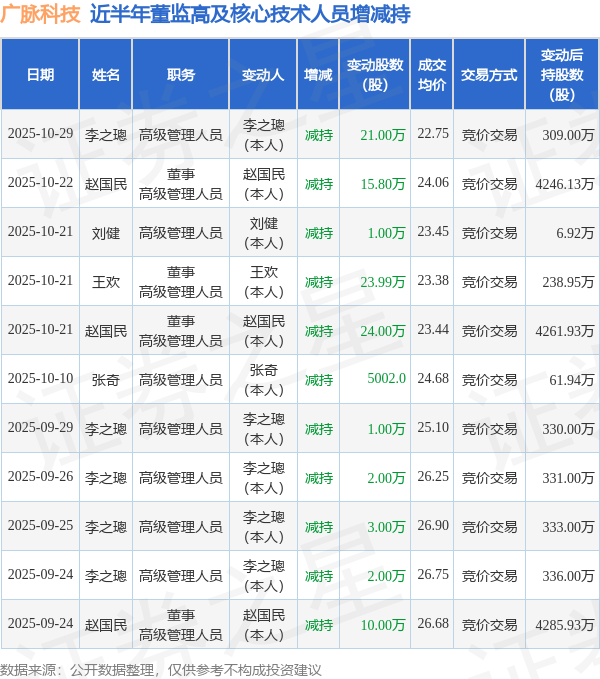Click the share change value 23.99万

[383, 282]
